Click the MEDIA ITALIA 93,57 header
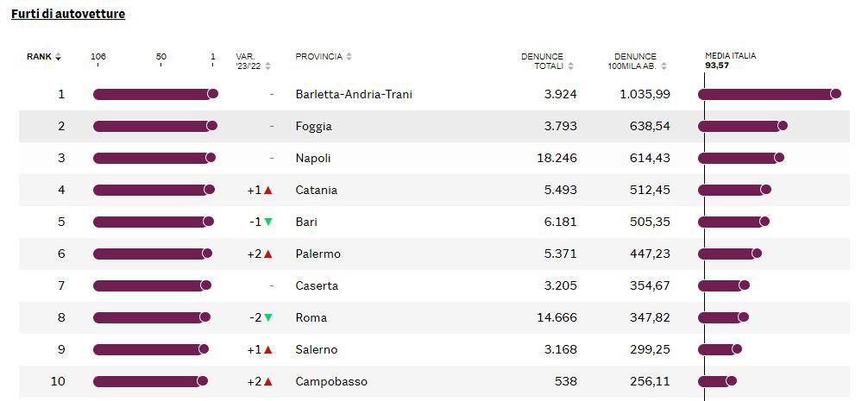 [730, 60]
